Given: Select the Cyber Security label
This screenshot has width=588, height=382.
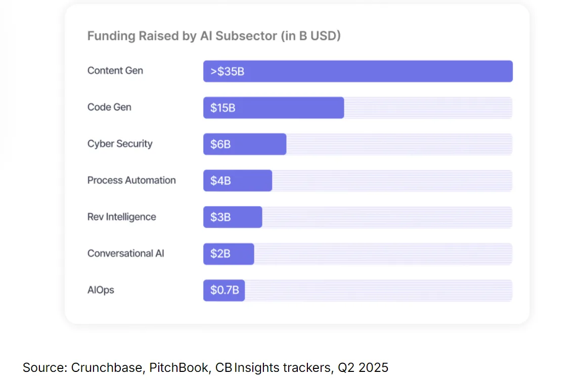Looking at the screenshot, I should point(120,144).
